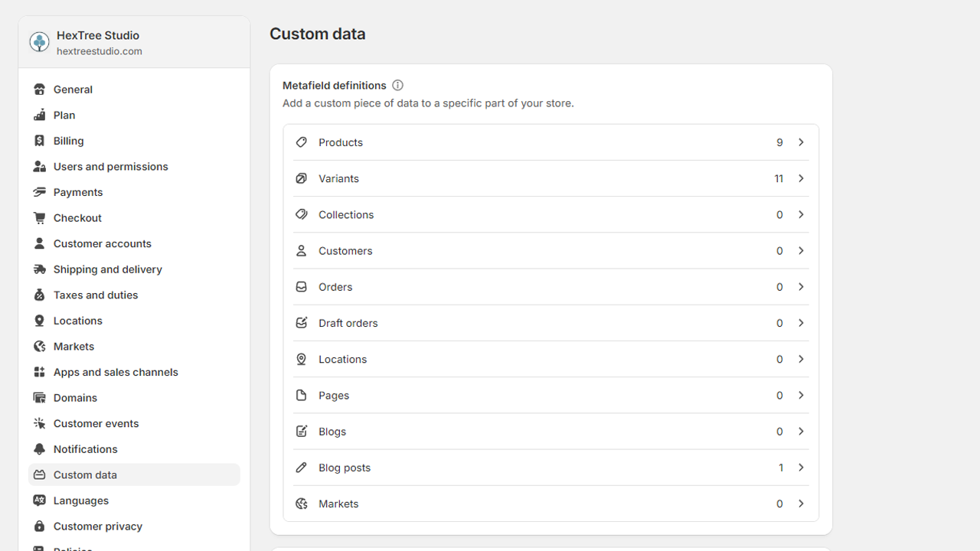Click the Shipping and delivery truck icon
The image size is (980, 551).
tap(39, 269)
